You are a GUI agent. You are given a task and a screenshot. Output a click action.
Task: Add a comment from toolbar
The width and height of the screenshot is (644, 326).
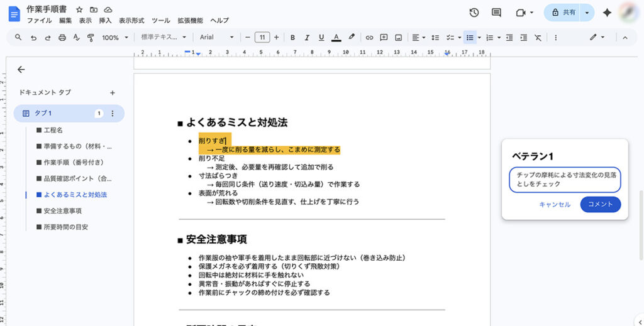click(384, 37)
